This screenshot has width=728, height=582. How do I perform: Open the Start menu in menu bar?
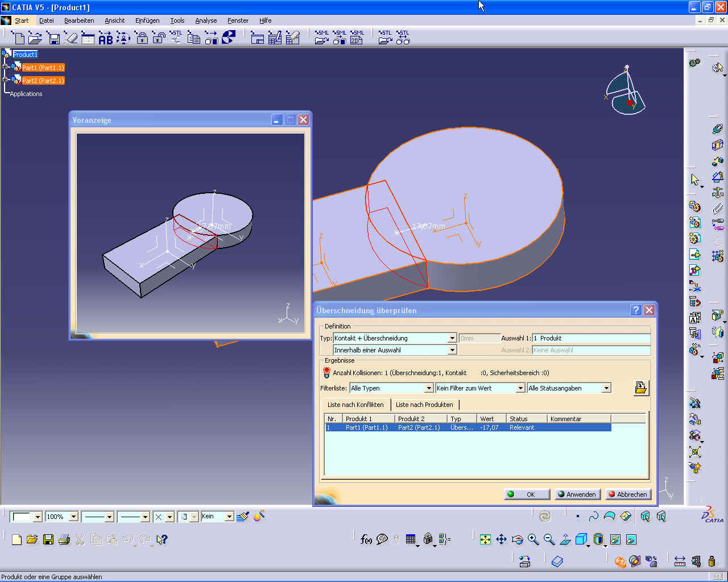(22, 20)
